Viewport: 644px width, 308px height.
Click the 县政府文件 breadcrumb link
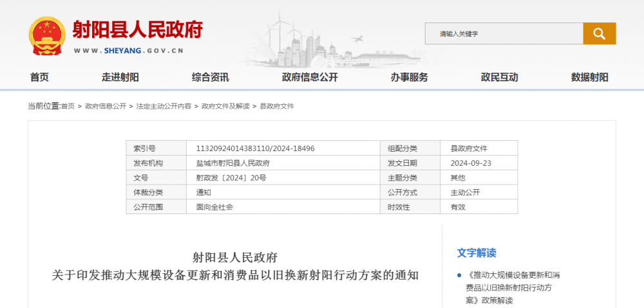tap(277, 106)
